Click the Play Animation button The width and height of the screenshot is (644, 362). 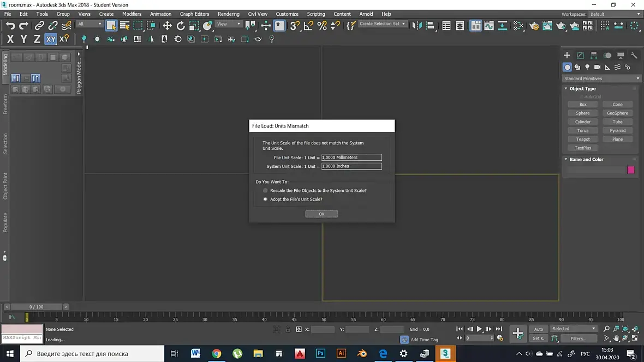(x=479, y=329)
